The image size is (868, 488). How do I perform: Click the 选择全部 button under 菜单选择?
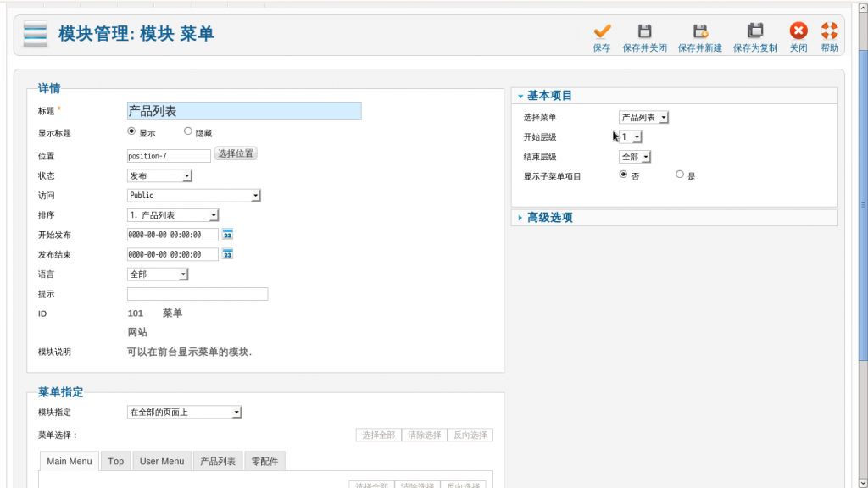pos(378,435)
